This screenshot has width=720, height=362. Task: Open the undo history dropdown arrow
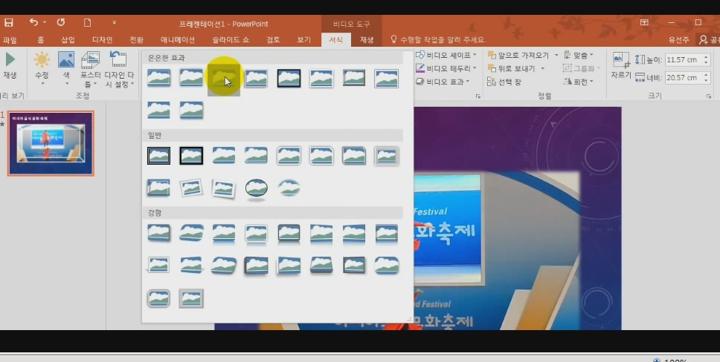click(45, 22)
